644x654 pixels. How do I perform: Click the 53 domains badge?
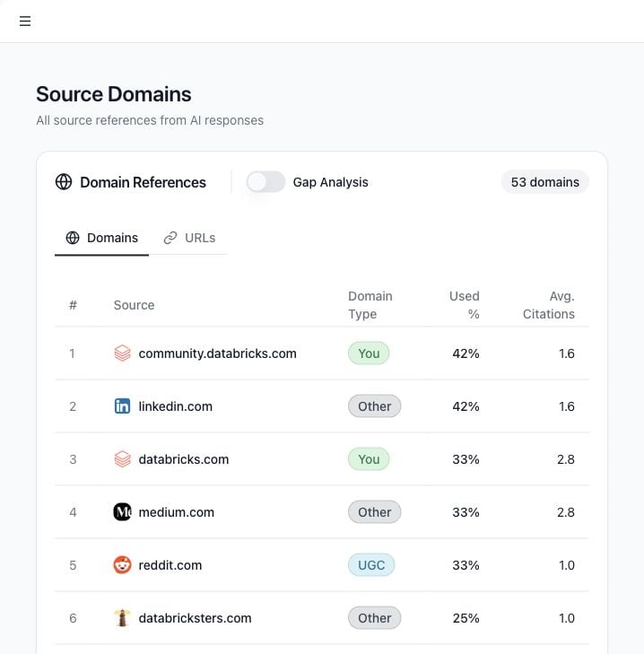coord(544,182)
